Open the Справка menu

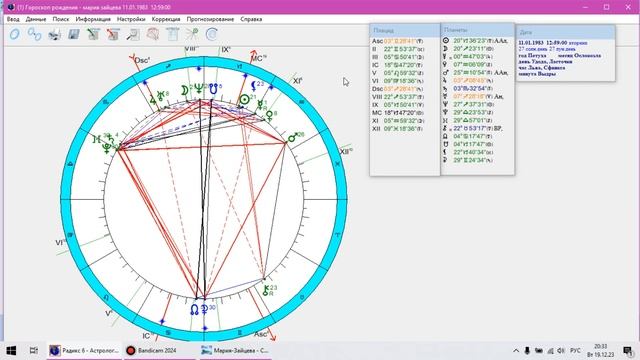pyautogui.click(x=251, y=19)
